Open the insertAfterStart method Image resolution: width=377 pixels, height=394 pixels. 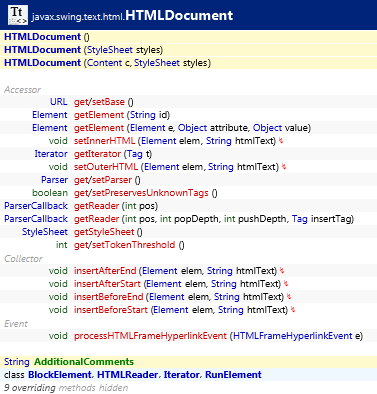click(x=107, y=284)
